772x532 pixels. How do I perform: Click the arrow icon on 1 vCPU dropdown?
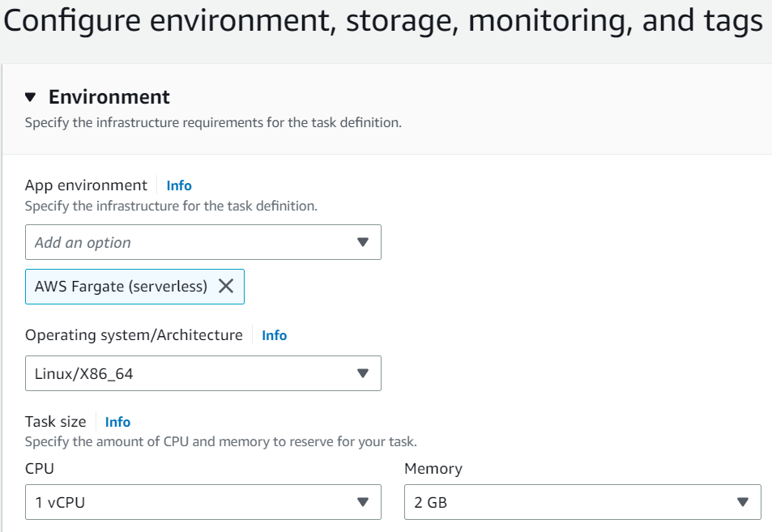point(363,502)
